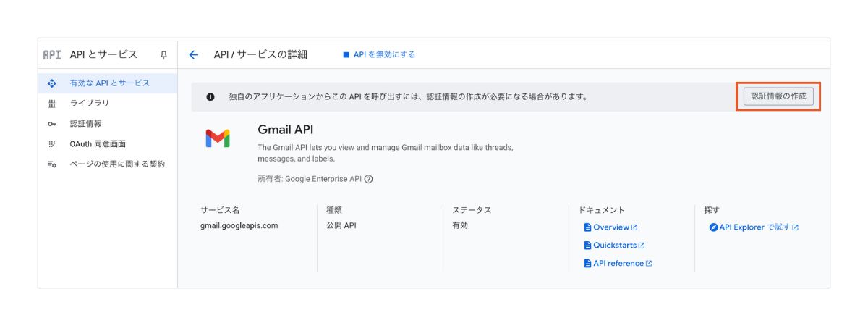This screenshot has height=326, width=868.
Task: Open ライブラリ from the sidebar
Action: click(89, 104)
